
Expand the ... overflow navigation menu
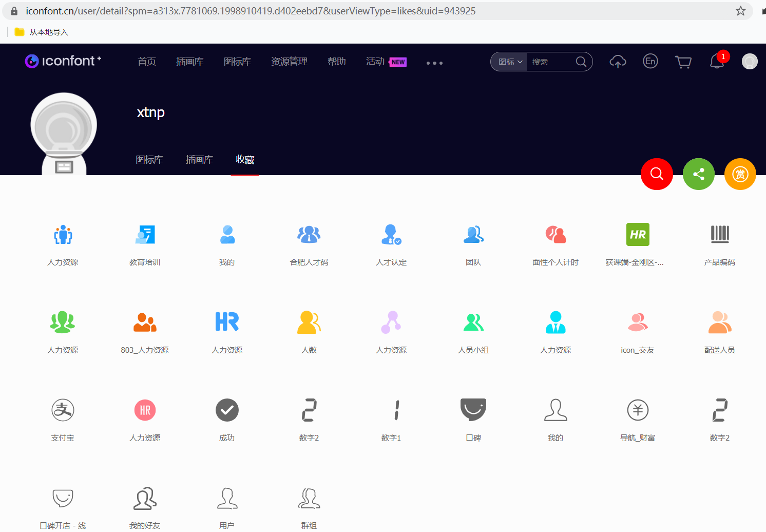pos(434,63)
